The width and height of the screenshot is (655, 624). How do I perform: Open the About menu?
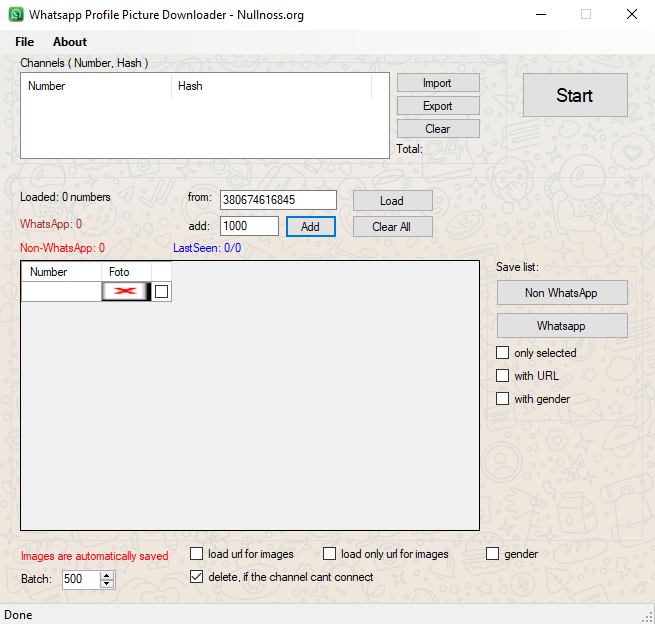(x=70, y=42)
